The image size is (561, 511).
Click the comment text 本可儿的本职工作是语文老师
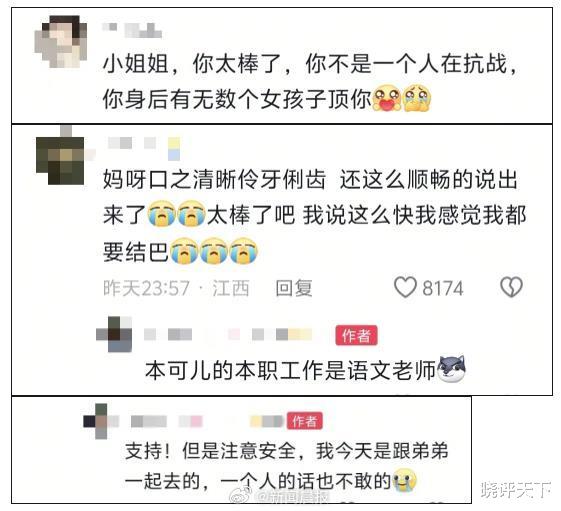pyautogui.click(x=290, y=370)
